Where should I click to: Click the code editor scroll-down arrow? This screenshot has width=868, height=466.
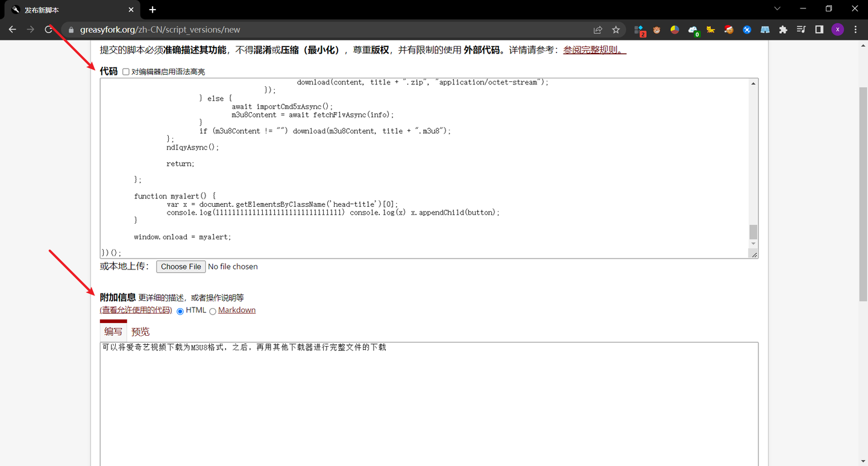click(x=753, y=244)
